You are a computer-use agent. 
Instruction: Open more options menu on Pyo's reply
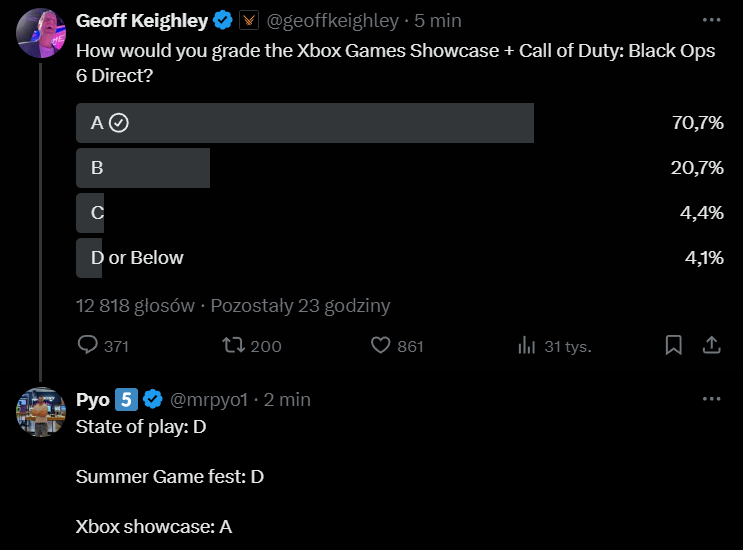pos(712,399)
